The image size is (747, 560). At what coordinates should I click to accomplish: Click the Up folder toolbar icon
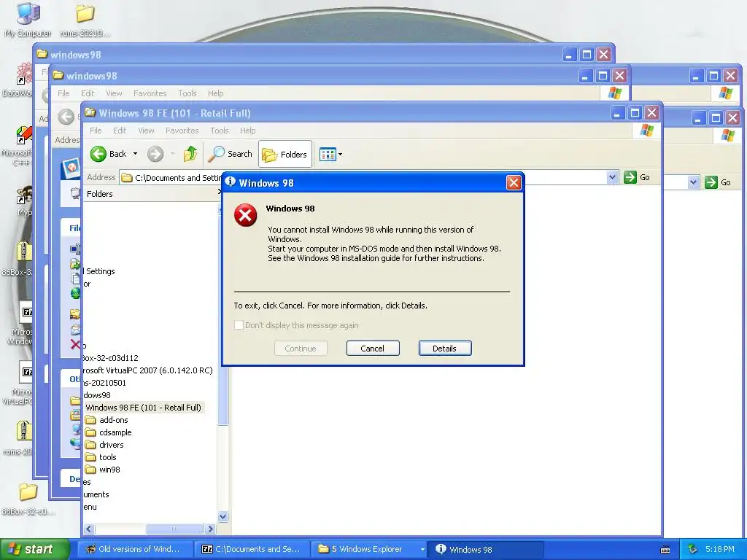190,154
